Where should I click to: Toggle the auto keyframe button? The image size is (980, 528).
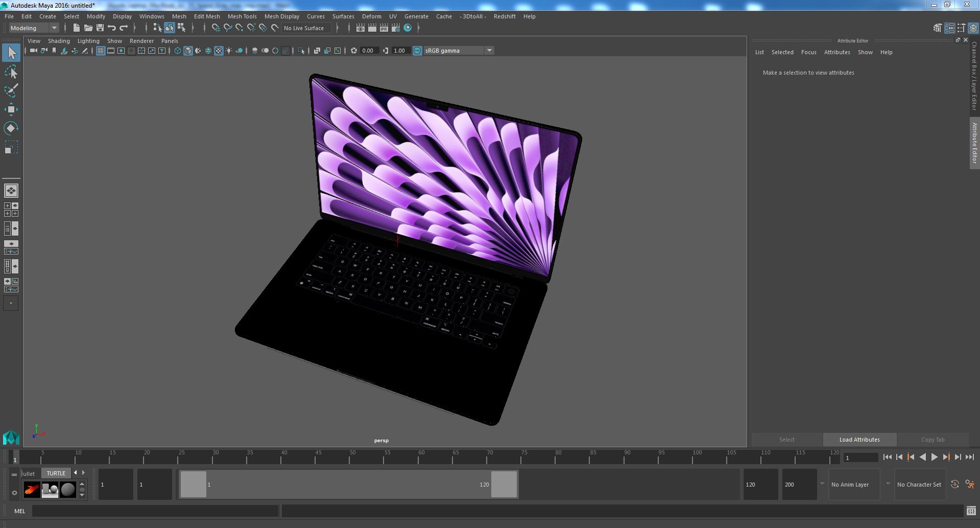954,484
